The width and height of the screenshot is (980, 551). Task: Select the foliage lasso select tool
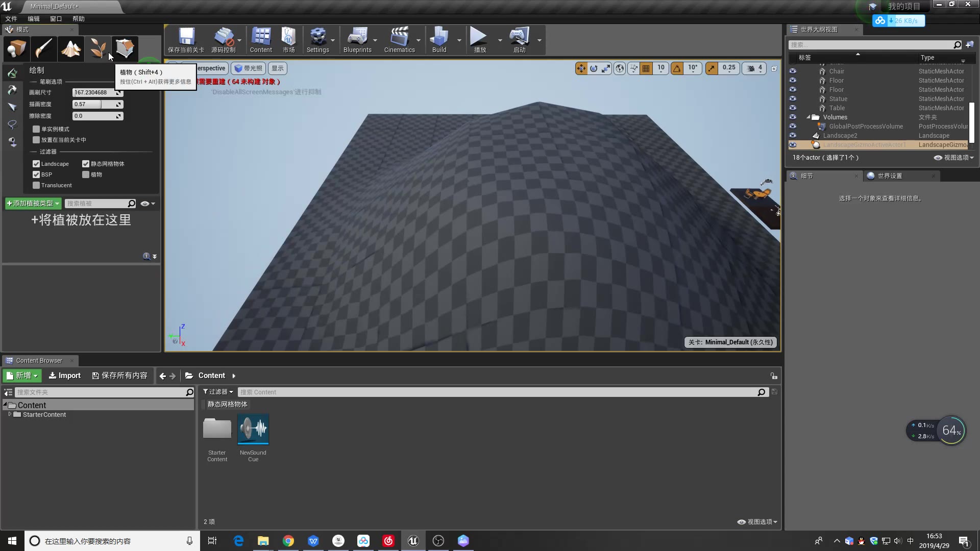point(12,124)
